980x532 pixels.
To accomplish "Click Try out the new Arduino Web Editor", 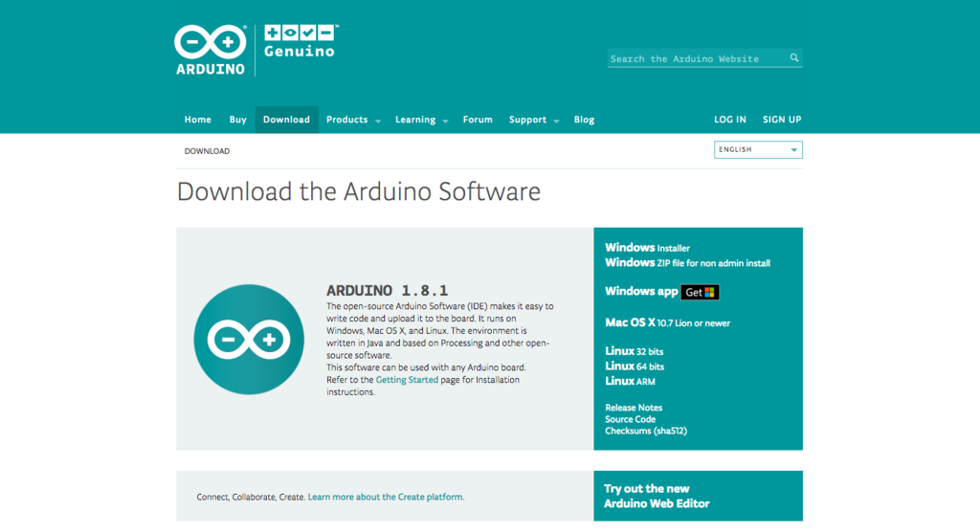I will point(657,497).
